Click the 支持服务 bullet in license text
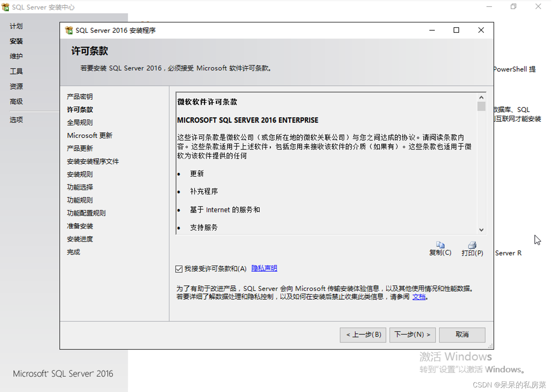552x392 pixels. (204, 228)
